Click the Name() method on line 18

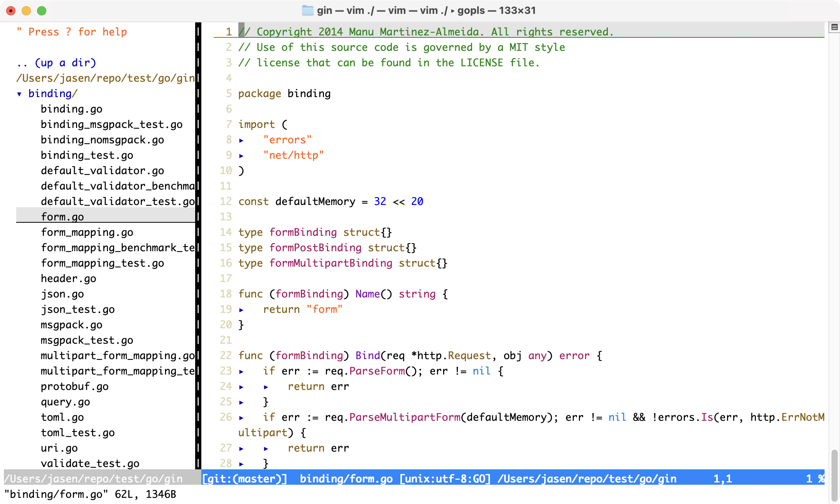tap(368, 294)
